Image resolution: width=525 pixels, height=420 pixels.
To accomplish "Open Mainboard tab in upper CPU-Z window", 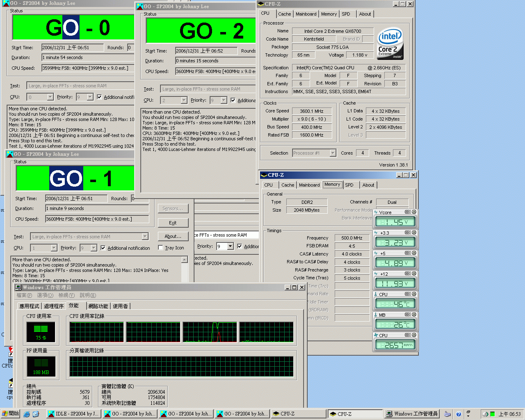I will coord(306,14).
